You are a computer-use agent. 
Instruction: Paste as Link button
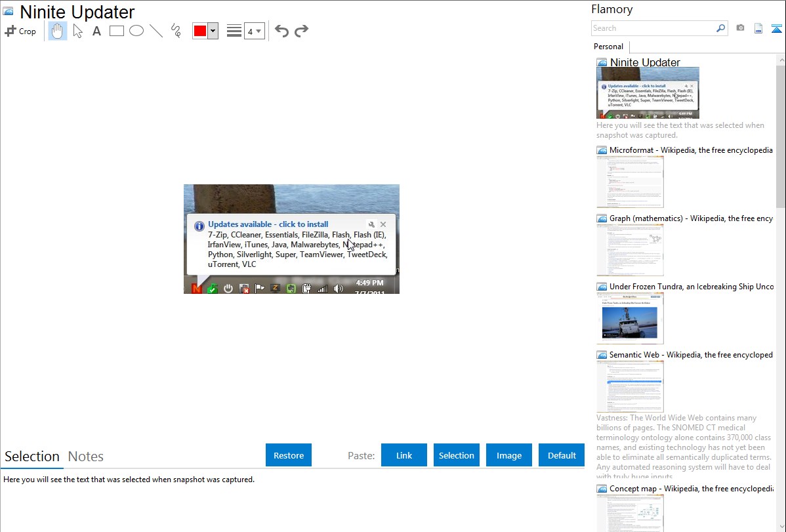[404, 455]
